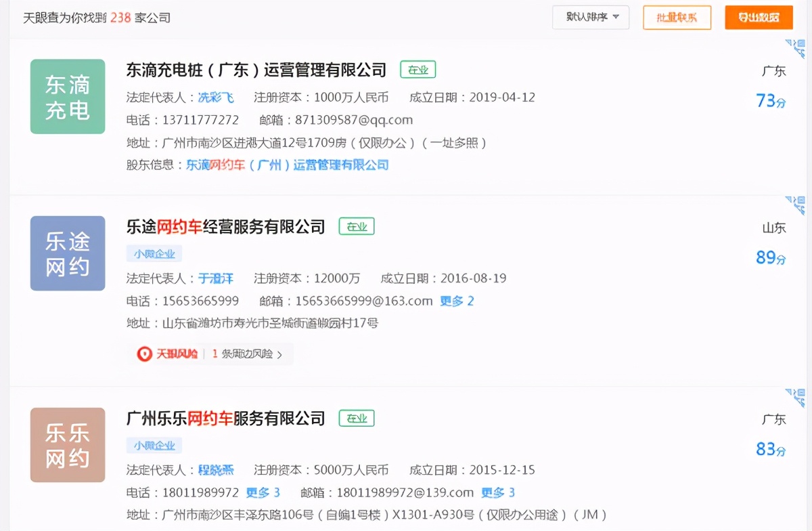This screenshot has width=812, height=531.
Task: Click the 批量联系 button
Action: coord(677,18)
